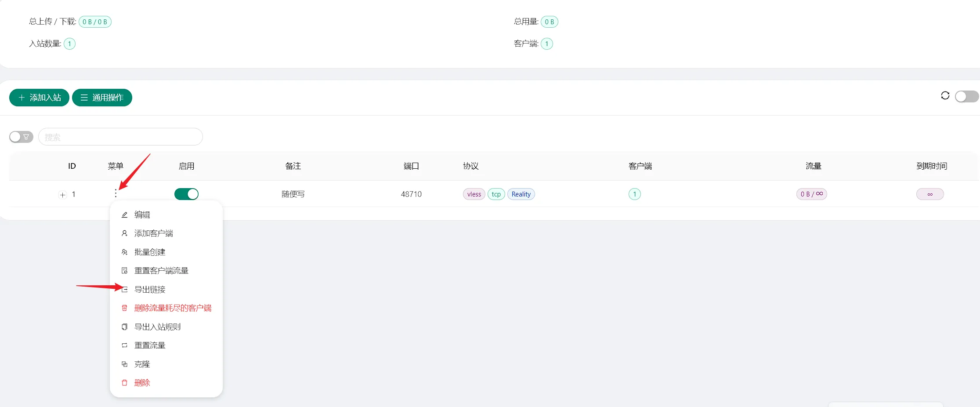Enable the filter toggle beside search
The image size is (980, 407).
click(x=21, y=137)
